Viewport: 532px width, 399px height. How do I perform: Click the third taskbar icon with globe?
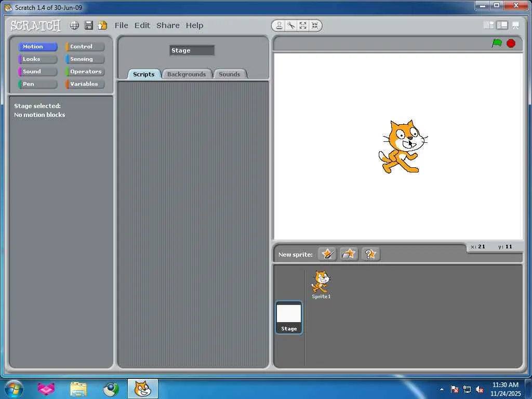pos(111,389)
